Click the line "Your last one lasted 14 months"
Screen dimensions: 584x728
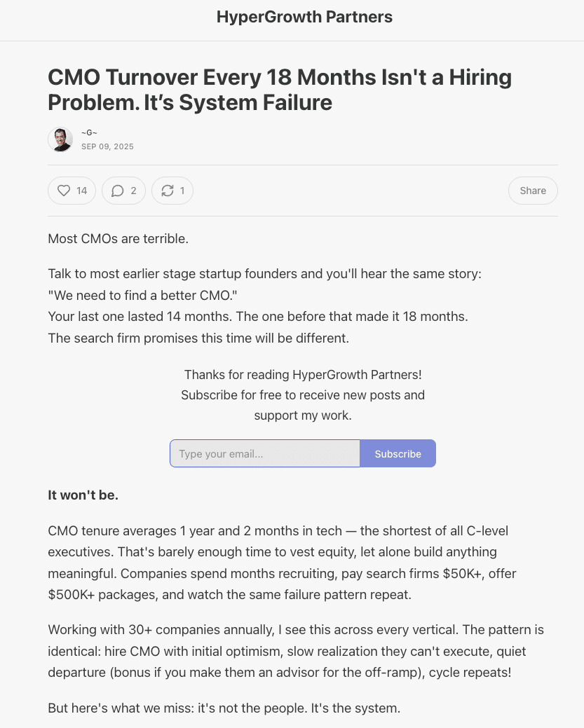[257, 316]
